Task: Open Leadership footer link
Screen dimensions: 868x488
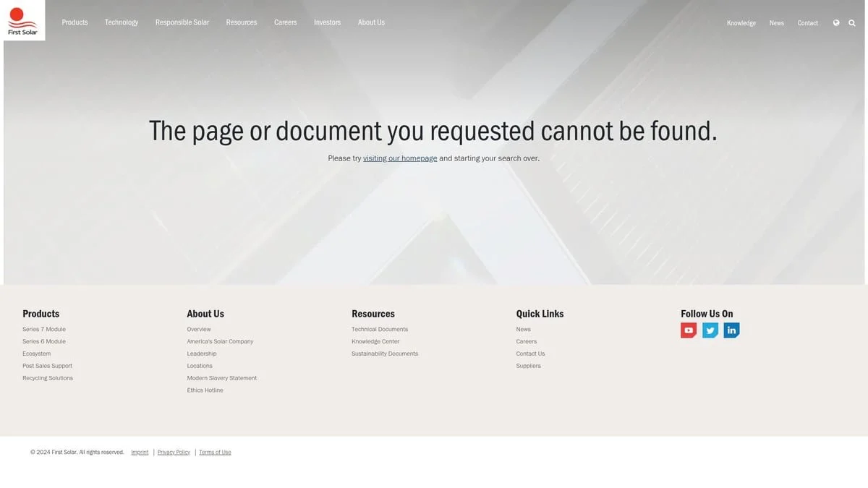Action: pyautogui.click(x=202, y=354)
